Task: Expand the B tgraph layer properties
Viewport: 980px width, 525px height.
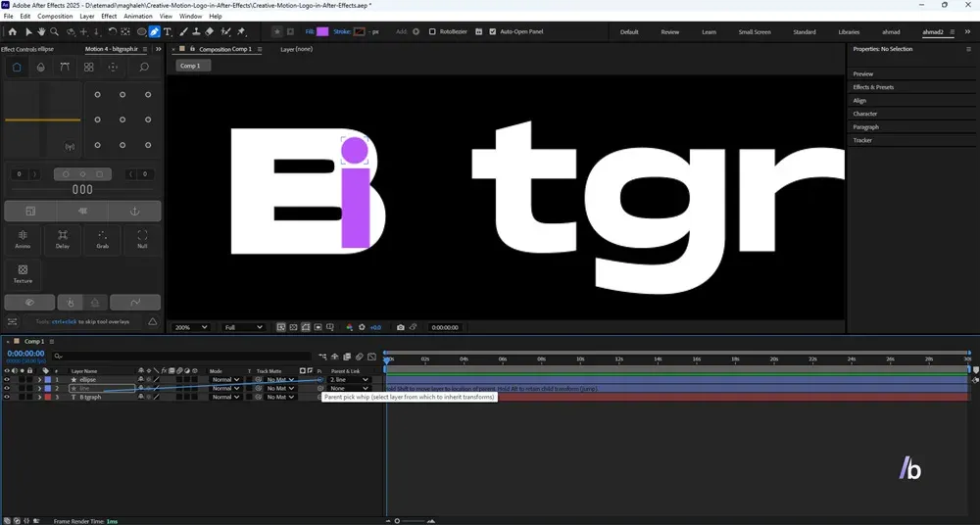Action: (39, 397)
